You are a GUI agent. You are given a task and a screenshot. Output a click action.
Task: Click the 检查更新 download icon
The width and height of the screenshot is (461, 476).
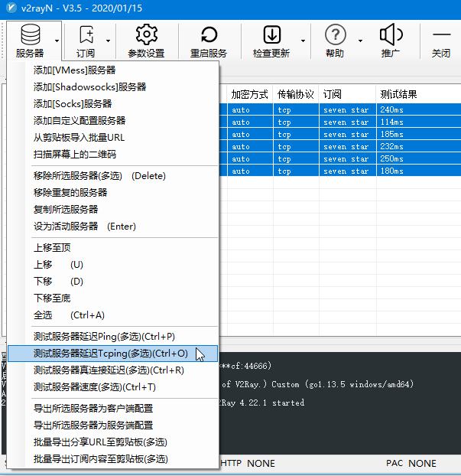(271, 34)
